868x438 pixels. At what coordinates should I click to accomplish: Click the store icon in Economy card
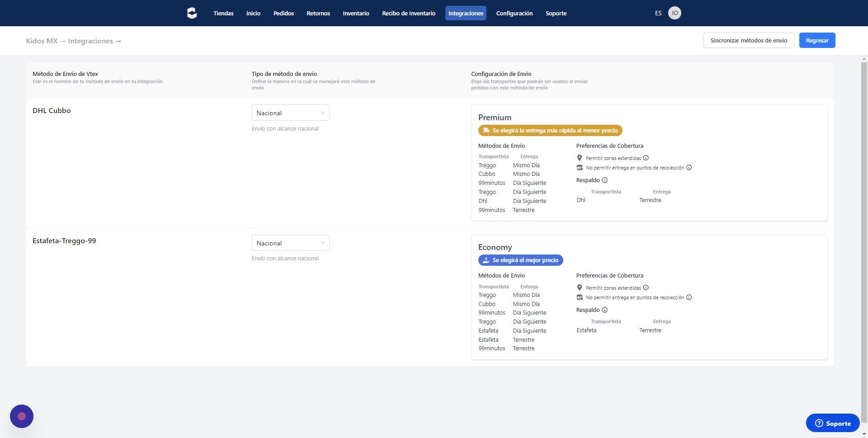[x=580, y=297]
